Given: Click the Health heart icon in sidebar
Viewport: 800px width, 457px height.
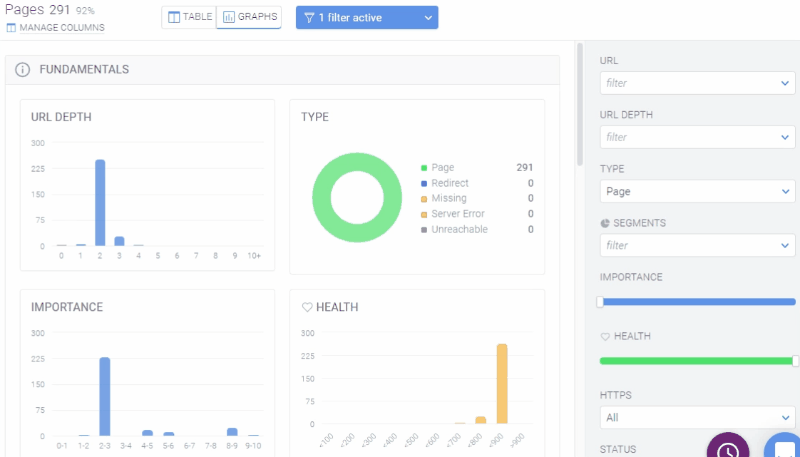Looking at the screenshot, I should (x=605, y=337).
